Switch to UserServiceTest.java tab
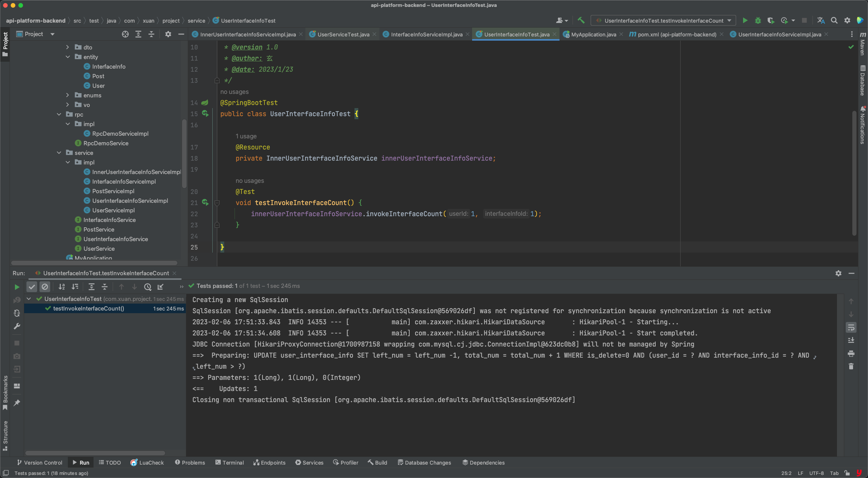 pyautogui.click(x=343, y=34)
